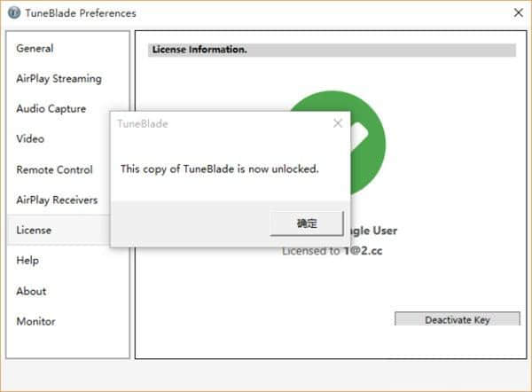This screenshot has width=532, height=392.
Task: Open the Help section
Action: point(27,261)
